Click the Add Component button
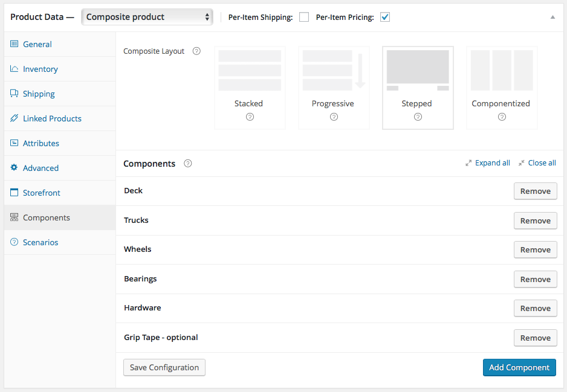567x392 pixels. pos(519,367)
